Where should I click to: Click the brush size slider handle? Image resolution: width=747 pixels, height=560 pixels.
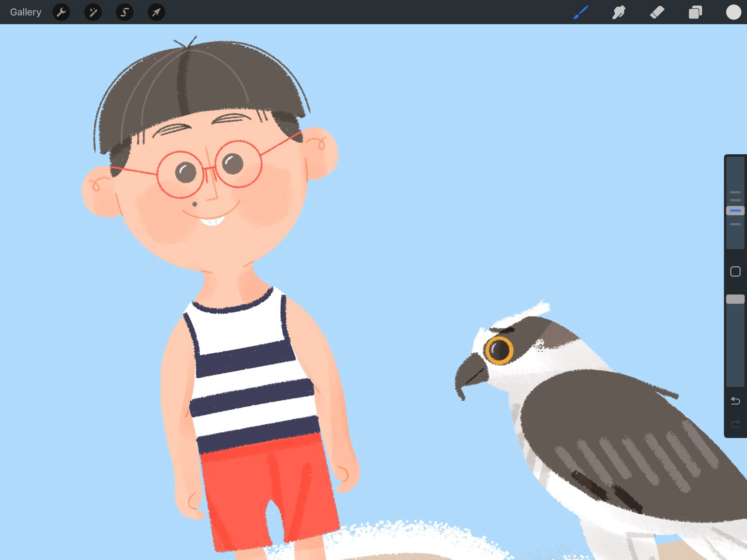tap(735, 211)
